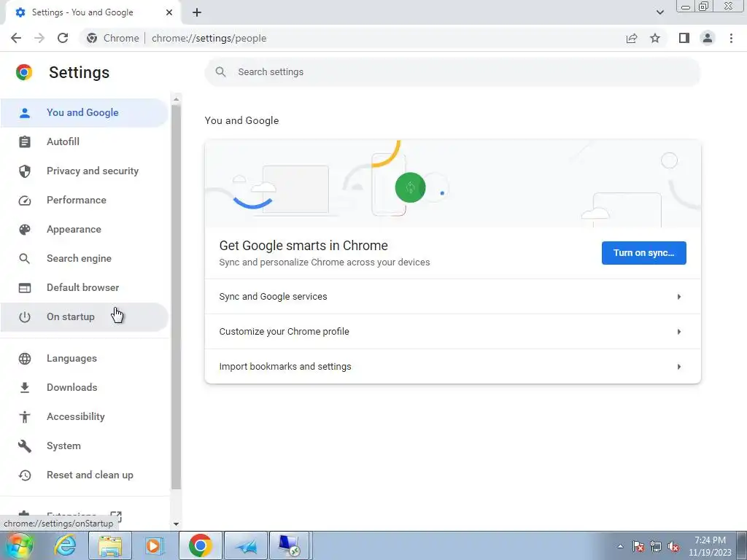747x560 pixels.
Task: Click the forward navigation arrow
Action: coord(39,38)
